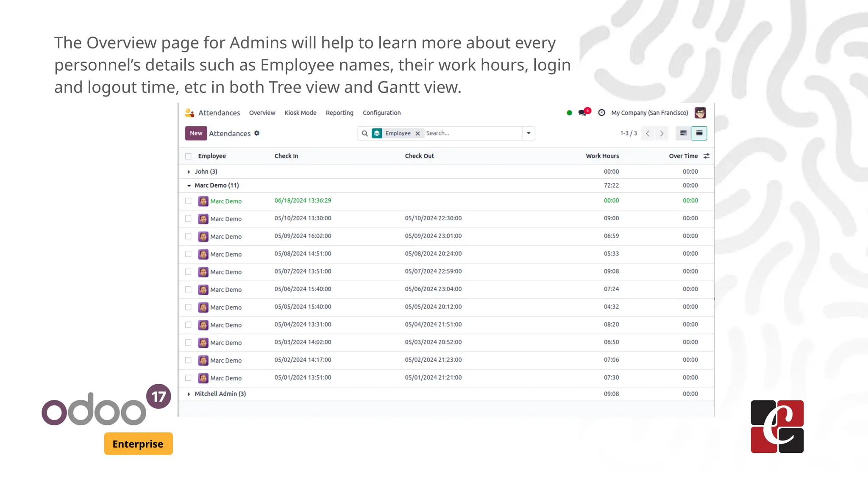Viewport: 868px width, 488px height.
Task: Switch to Gantt view
Action: pyautogui.click(x=683, y=133)
